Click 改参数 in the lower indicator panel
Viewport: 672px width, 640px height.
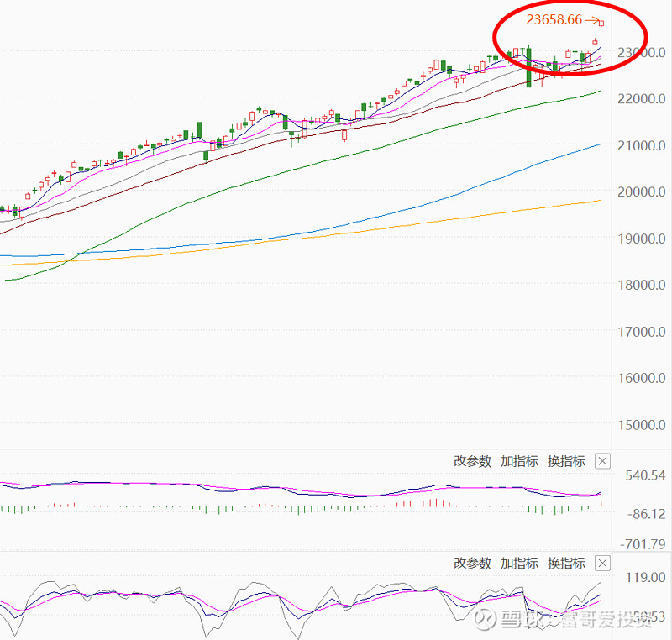click(x=472, y=564)
